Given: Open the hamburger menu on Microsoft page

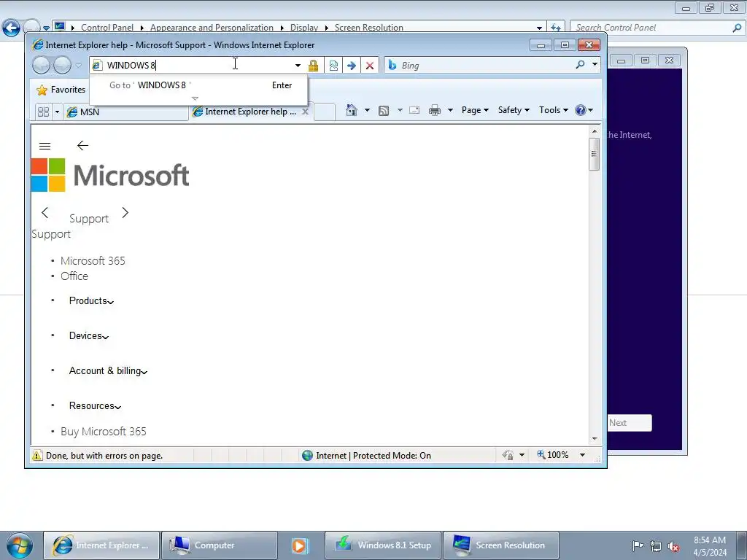Looking at the screenshot, I should 44,146.
